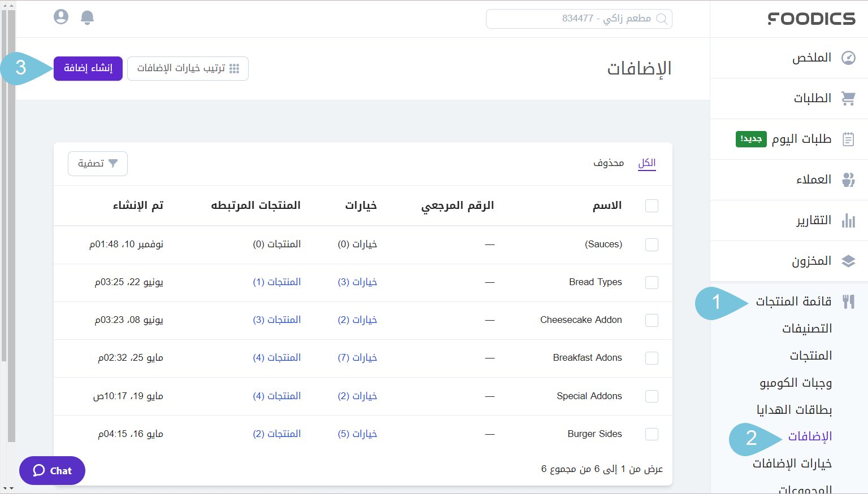The width and height of the screenshot is (868, 494).
Task: Open خيارات (5) link for Burger Sides
Action: click(357, 434)
